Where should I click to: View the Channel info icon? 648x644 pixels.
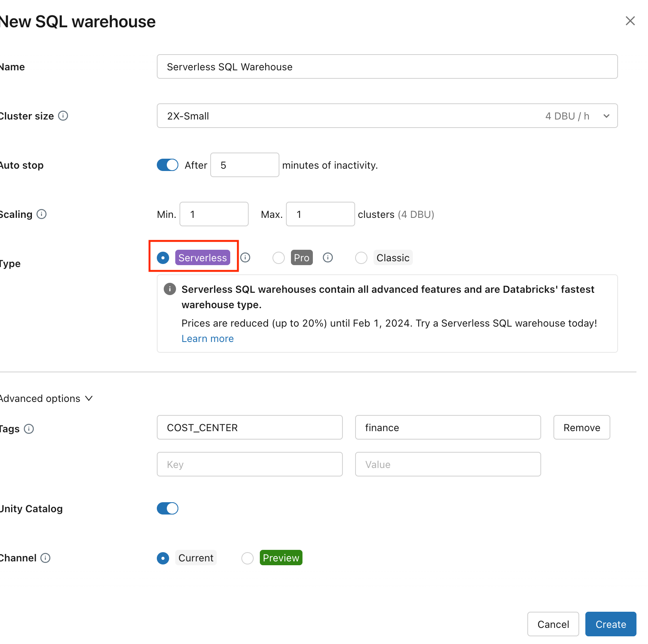click(x=45, y=558)
